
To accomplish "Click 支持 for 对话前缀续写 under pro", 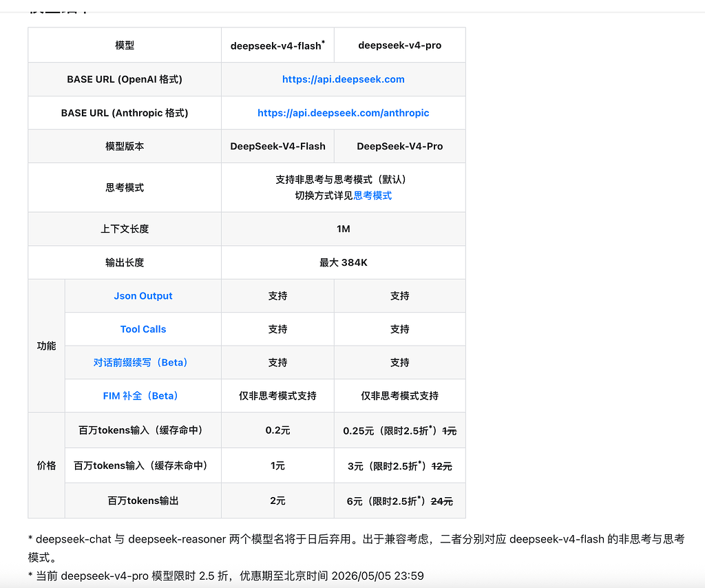I will point(400,362).
